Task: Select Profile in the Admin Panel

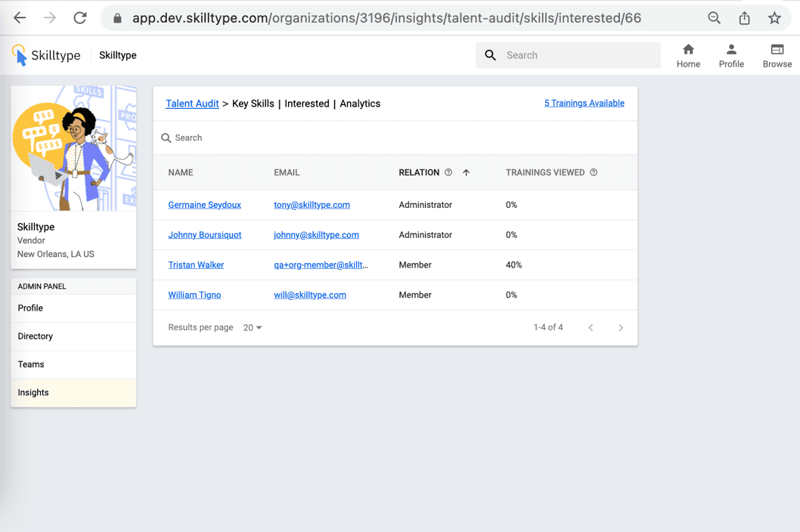Action: [73, 308]
